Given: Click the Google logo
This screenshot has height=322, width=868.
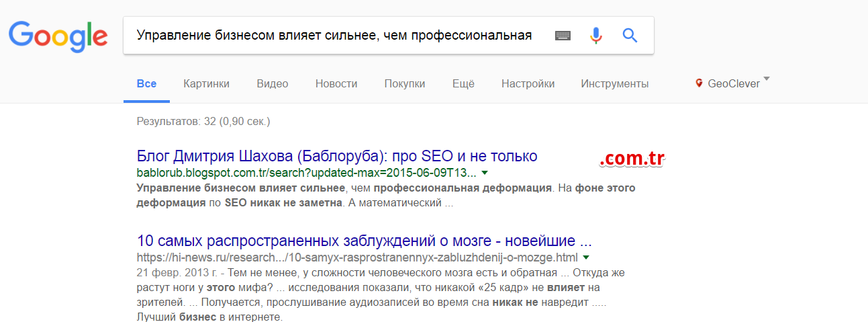Looking at the screenshot, I should (58, 36).
